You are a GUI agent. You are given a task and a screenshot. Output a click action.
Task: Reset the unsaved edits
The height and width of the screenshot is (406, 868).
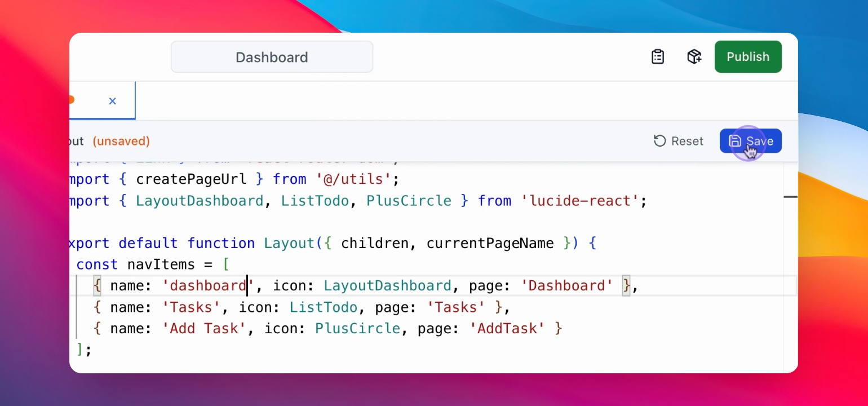pos(679,141)
